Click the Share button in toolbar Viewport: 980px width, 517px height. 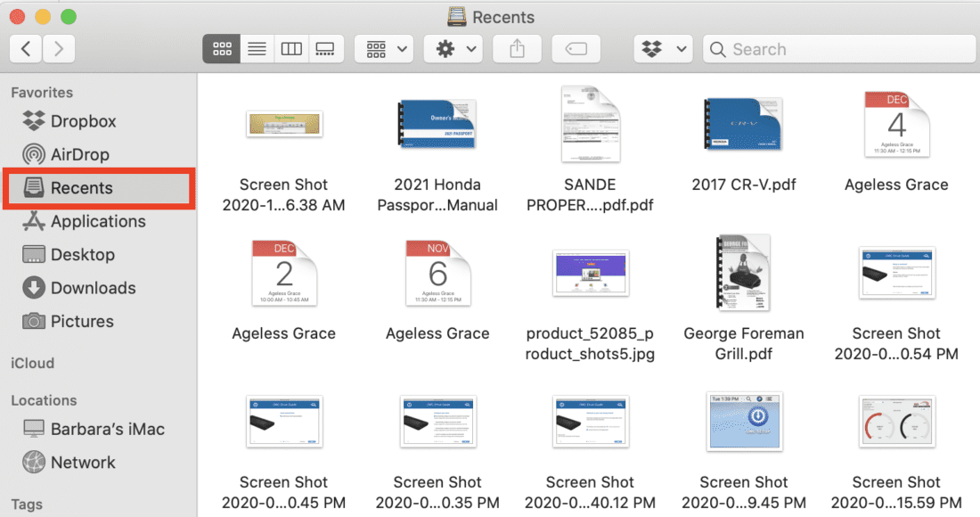click(x=518, y=49)
